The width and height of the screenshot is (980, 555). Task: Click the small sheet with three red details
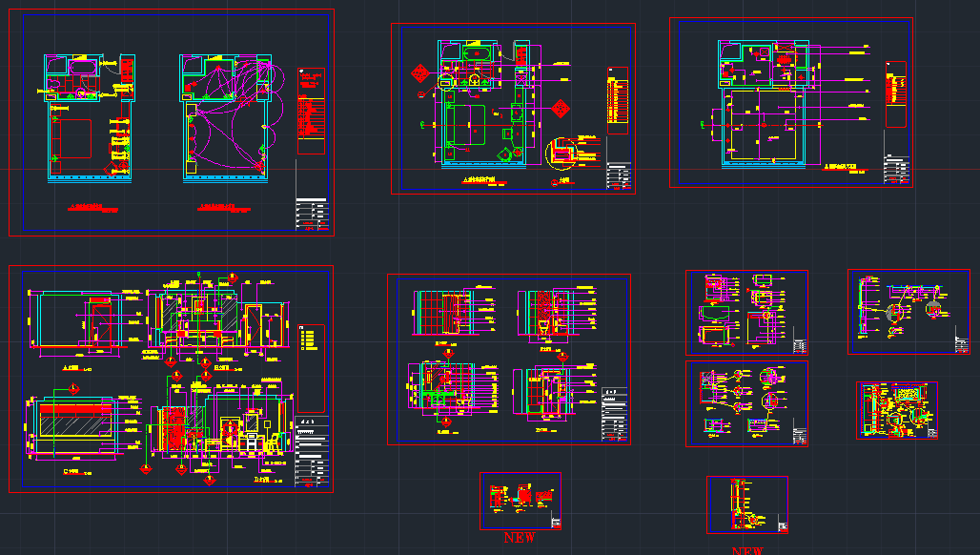(520, 501)
